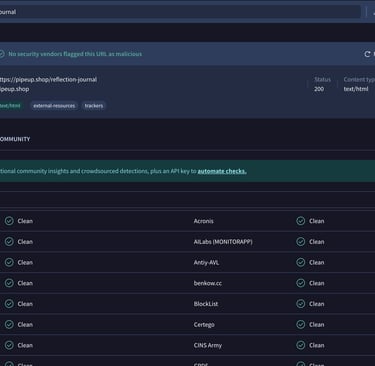Select the external-resources tag
This screenshot has height=366, width=375.
click(x=54, y=106)
